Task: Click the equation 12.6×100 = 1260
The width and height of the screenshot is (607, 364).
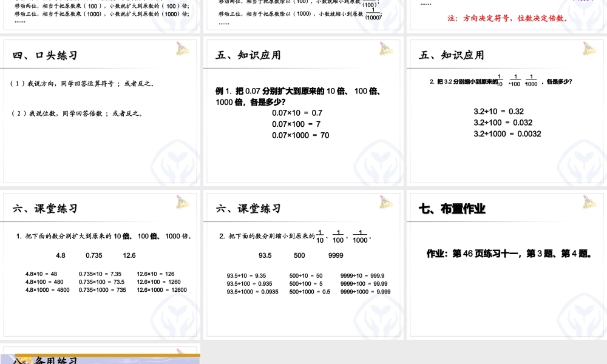Action: click(158, 282)
